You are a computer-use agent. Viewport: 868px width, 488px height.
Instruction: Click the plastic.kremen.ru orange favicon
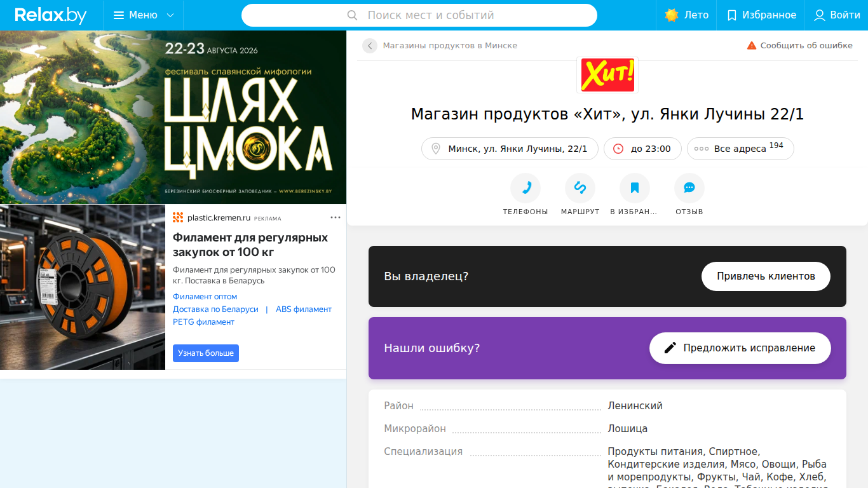tap(178, 217)
